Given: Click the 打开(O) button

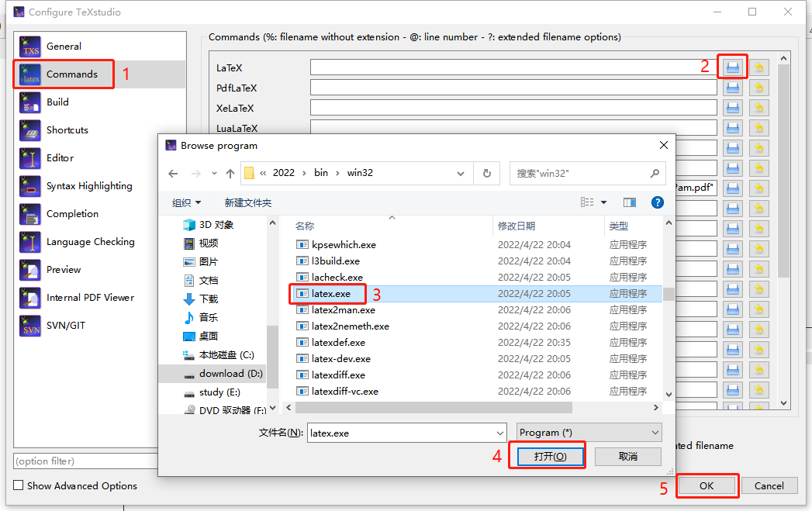Looking at the screenshot, I should tap(550, 456).
